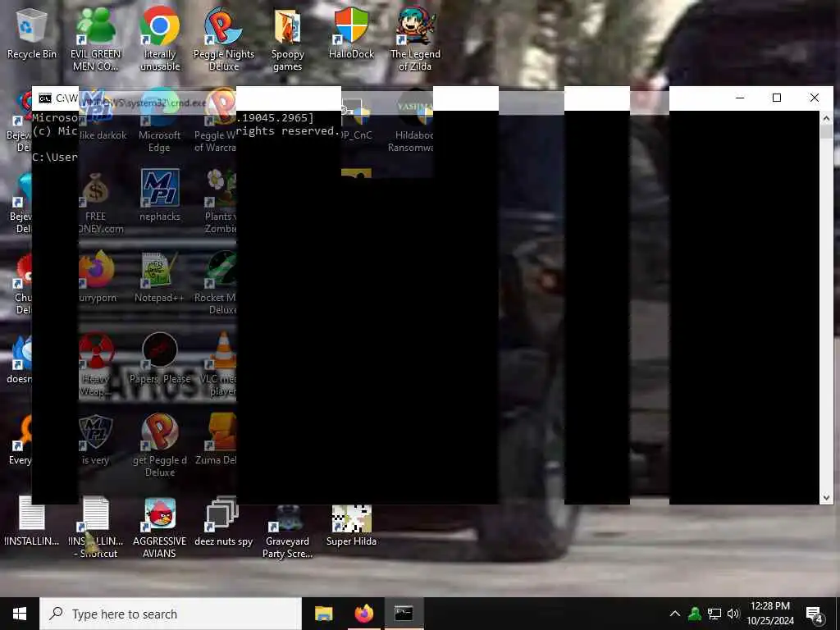Screen dimensions: 840x630
Task: Open the VLC media player cone icon
Action: coord(220,364)
